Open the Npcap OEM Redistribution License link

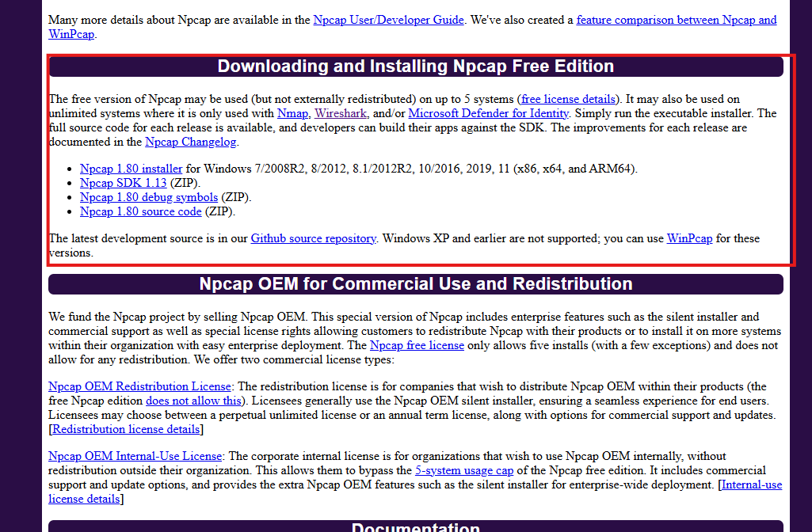point(139,386)
